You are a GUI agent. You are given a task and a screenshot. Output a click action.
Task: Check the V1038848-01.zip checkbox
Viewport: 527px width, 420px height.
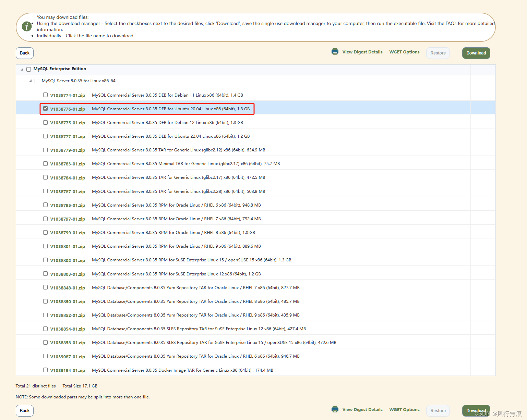pyautogui.click(x=45, y=287)
